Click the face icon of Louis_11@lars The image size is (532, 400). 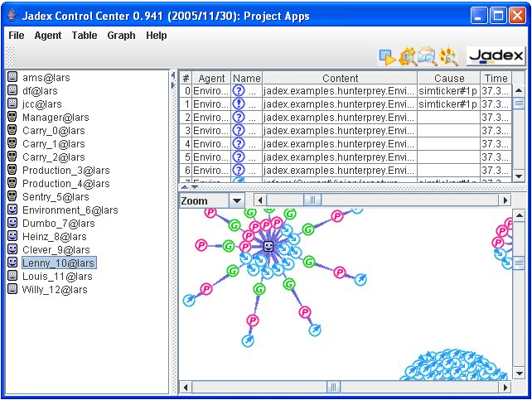click(12, 276)
